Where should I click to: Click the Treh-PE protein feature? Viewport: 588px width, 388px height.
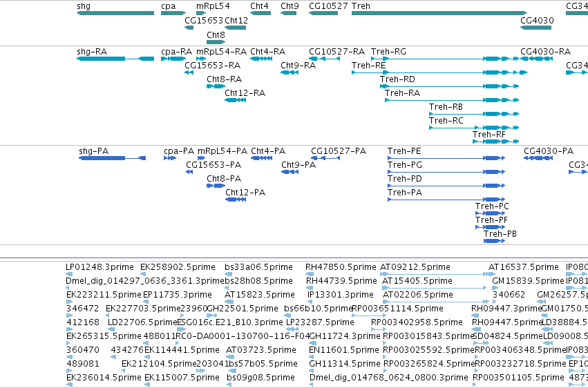446,158
